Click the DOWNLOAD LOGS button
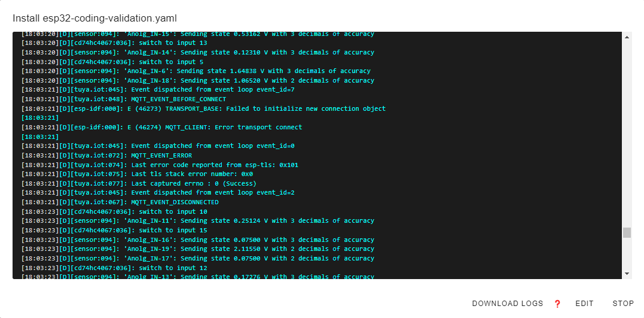Viewport: 644px width, 318px height. tap(507, 304)
